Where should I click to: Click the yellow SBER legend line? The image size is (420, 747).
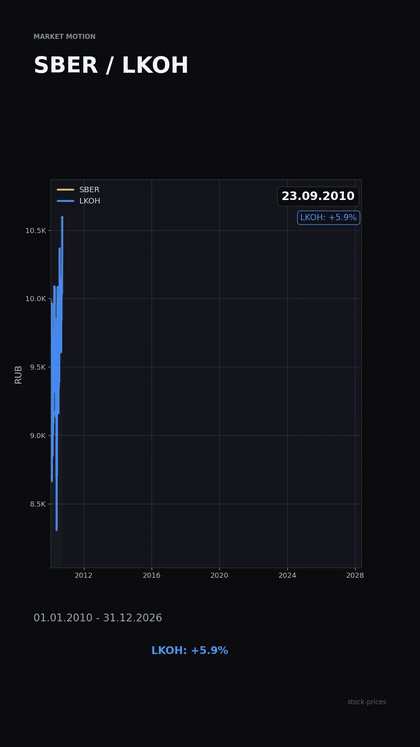tap(66, 190)
